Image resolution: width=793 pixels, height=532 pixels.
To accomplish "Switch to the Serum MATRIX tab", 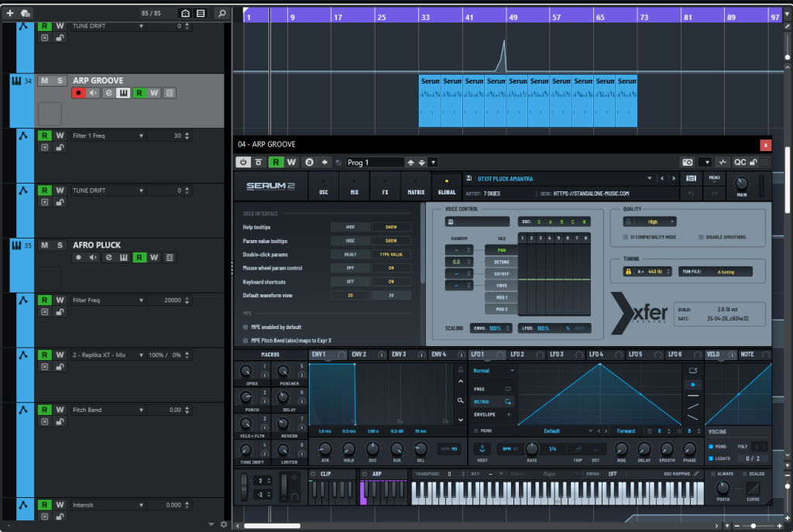I will tap(416, 186).
